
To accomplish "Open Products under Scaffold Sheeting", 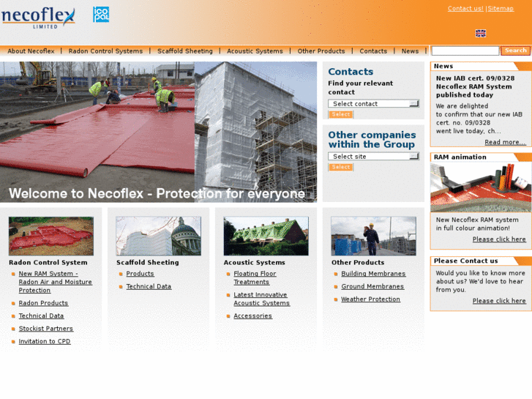I will [x=140, y=274].
